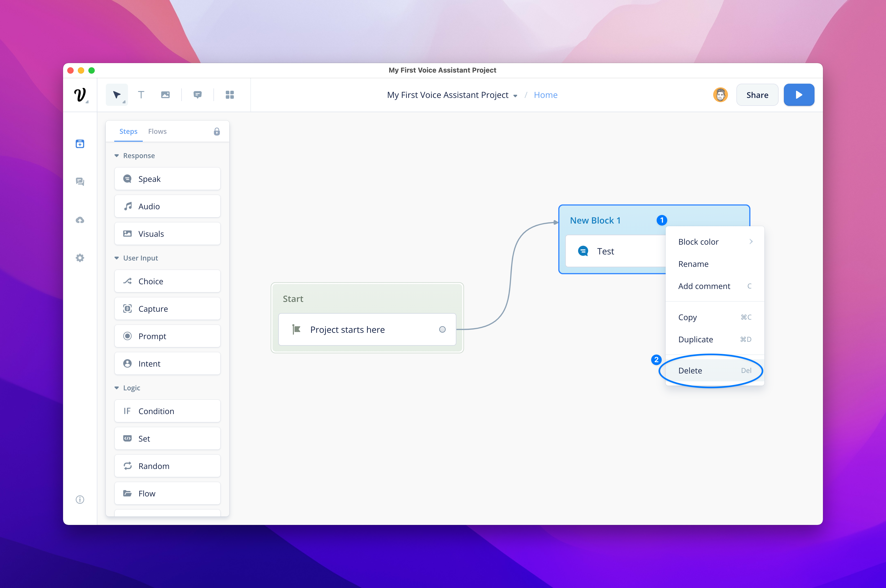Image resolution: width=886 pixels, height=588 pixels.
Task: Select the Speak step
Action: pos(168,179)
